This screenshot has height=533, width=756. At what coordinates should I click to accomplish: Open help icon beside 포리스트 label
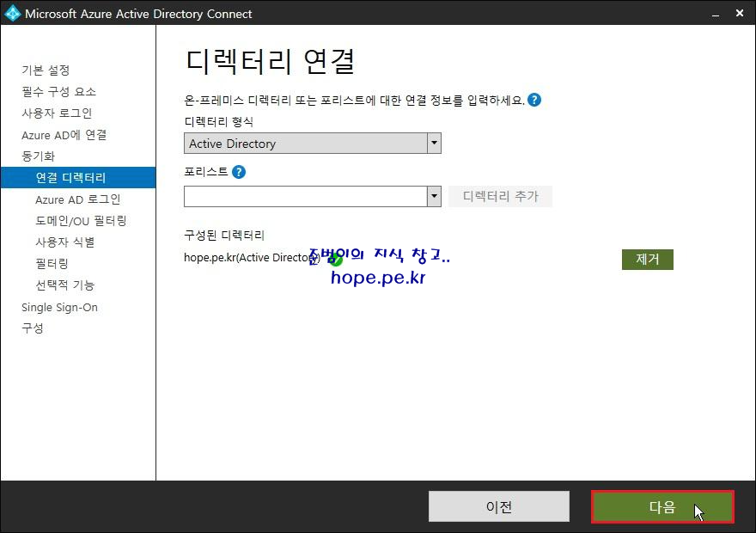pyautogui.click(x=239, y=172)
